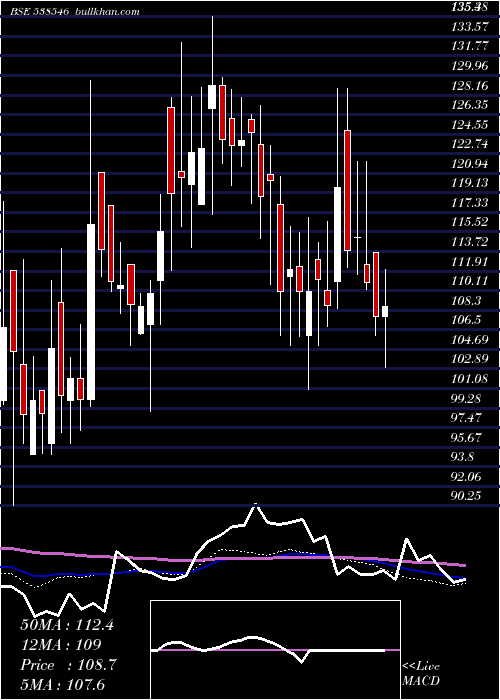Click the <<Live MACD label
Image resolution: width=500 pixels, height=700 pixels.
[x=421, y=674]
